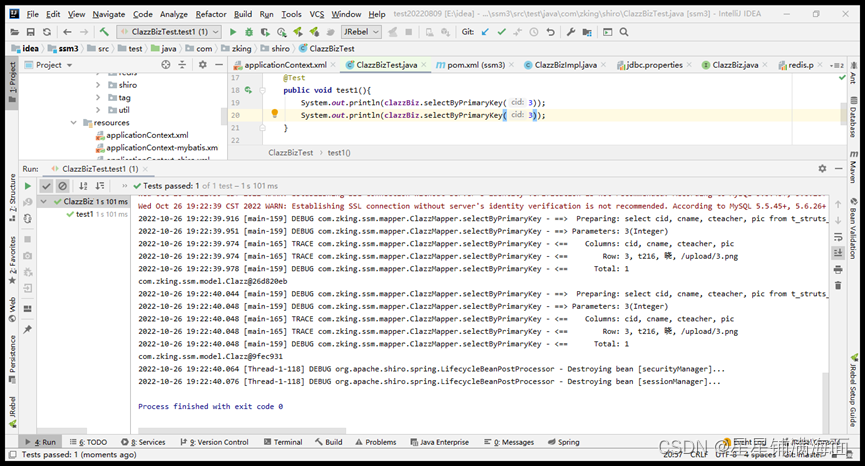
Task: Toggle scroll to end in console
Action: click(x=838, y=253)
